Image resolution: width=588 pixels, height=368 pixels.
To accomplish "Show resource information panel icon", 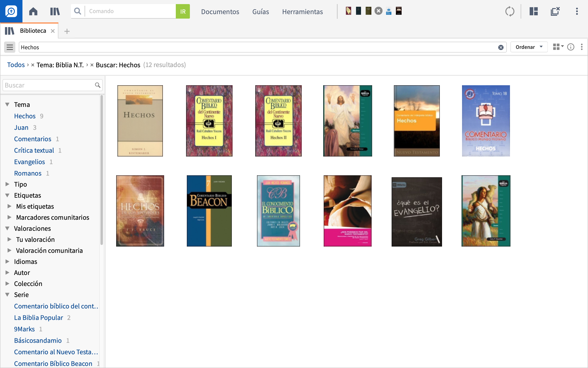I will 571,47.
